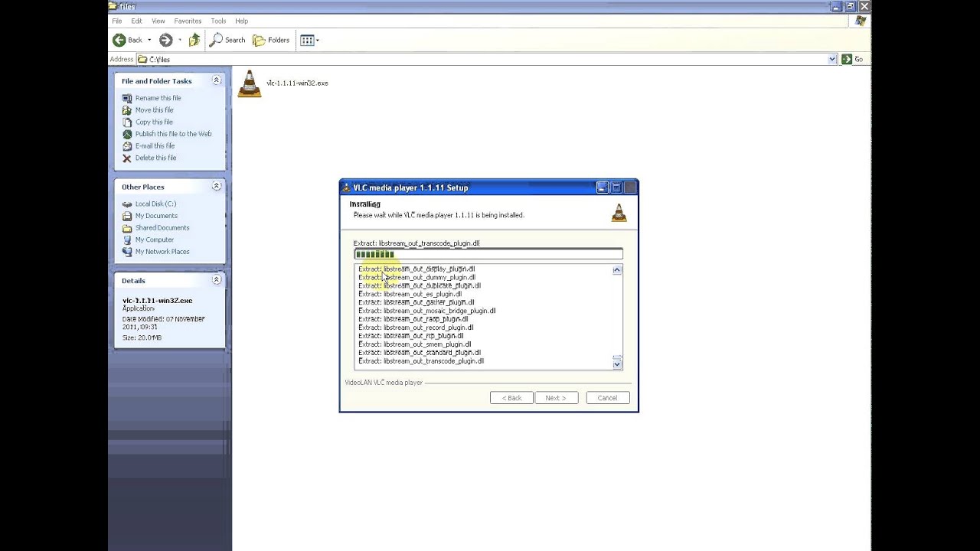Click the Forward arrow icon in Explorer toolbar
Screen dimensions: 980x551
[x=165, y=40]
